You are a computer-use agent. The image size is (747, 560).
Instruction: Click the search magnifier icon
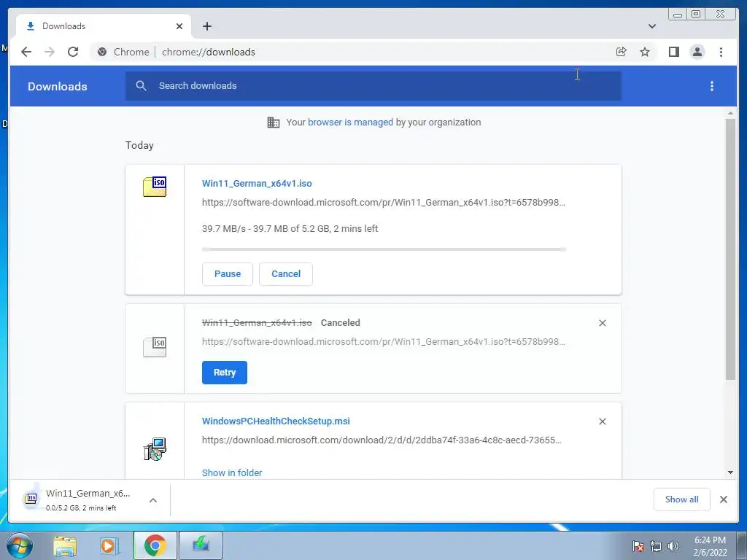coord(141,86)
